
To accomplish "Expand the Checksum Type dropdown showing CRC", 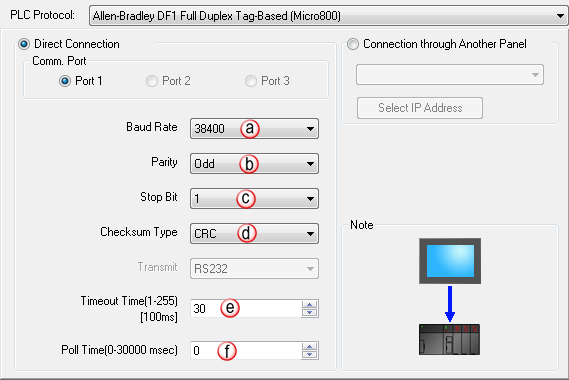I will 254,233.
